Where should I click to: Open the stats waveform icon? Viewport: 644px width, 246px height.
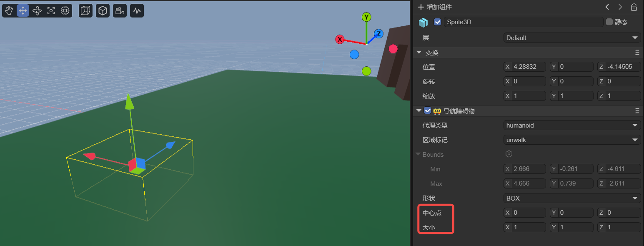point(137,11)
